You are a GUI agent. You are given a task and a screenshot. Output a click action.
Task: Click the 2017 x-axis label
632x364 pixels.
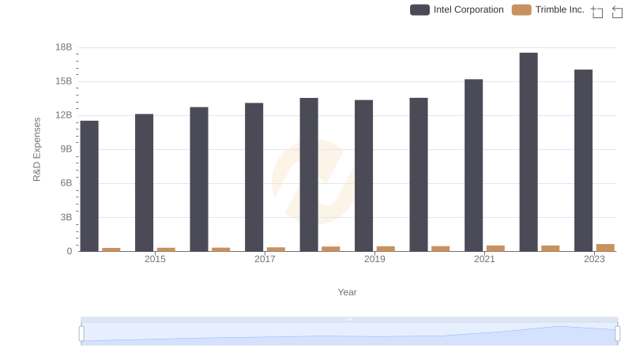[x=265, y=259]
